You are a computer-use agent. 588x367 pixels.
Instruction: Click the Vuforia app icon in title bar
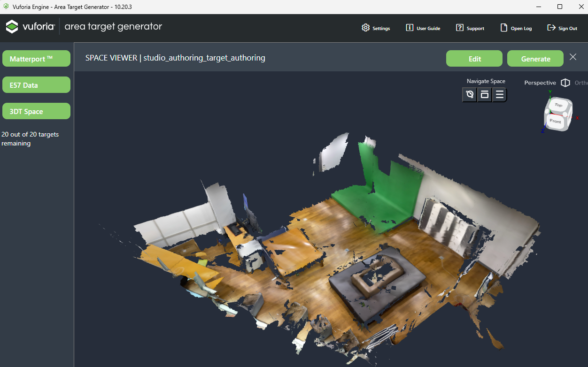coord(6,7)
